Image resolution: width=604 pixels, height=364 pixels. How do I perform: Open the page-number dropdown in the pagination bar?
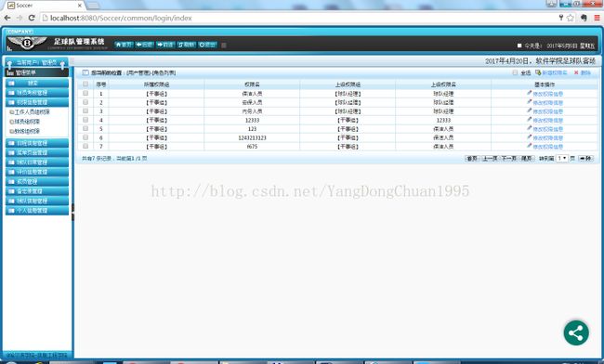pos(562,158)
